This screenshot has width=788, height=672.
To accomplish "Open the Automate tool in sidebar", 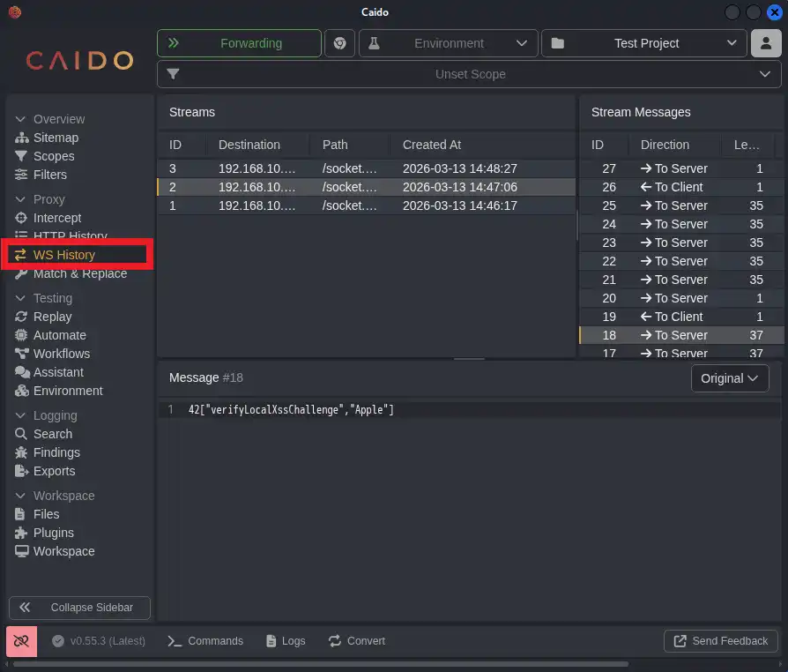I will (x=59, y=335).
